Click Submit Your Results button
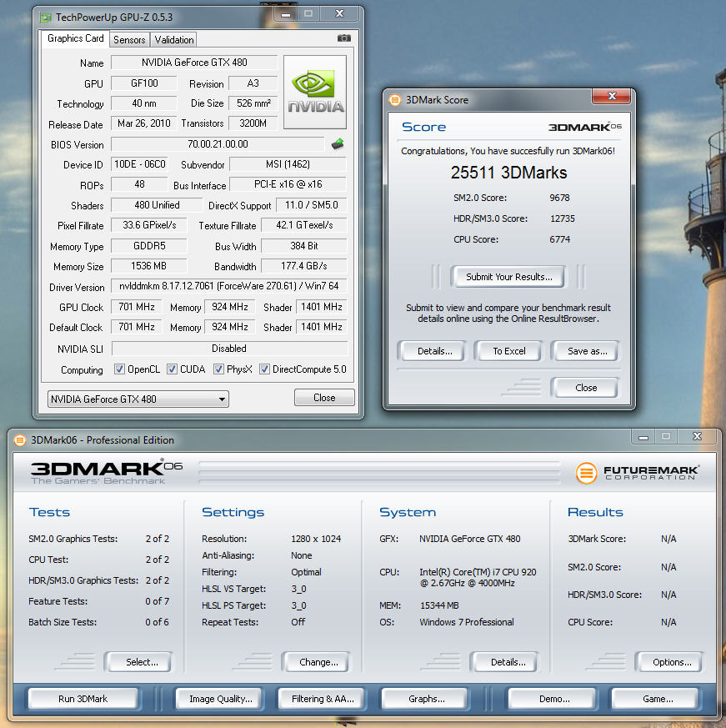Screen dimensions: 726x728 [508, 277]
